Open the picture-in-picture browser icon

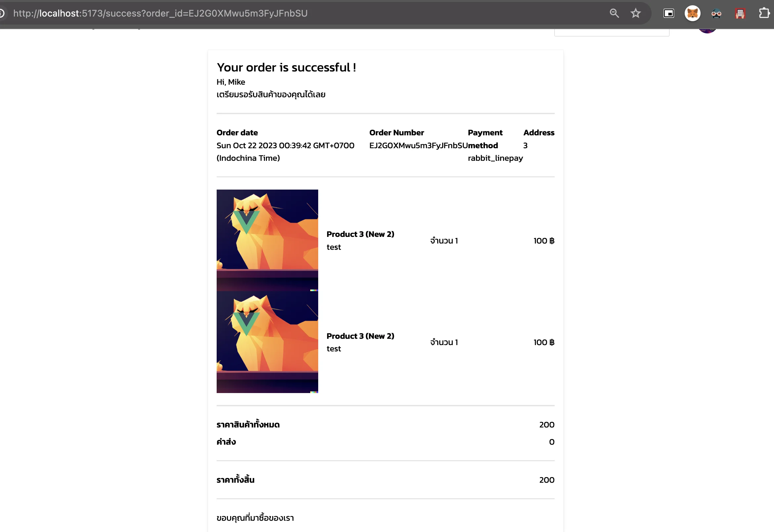(668, 13)
